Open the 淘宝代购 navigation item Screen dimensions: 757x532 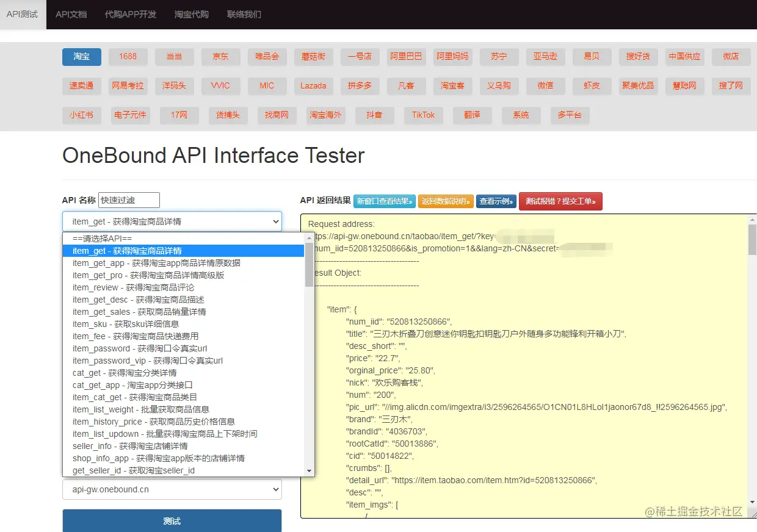tap(192, 14)
